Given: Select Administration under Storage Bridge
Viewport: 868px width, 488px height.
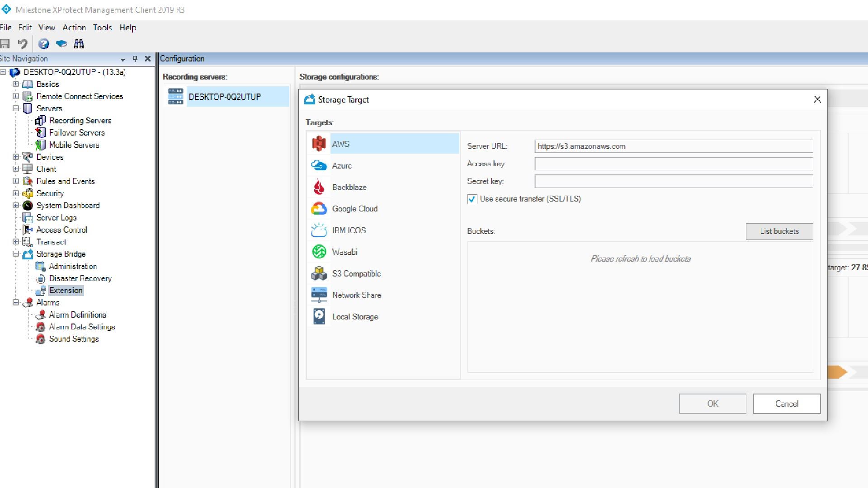Looking at the screenshot, I should (73, 266).
